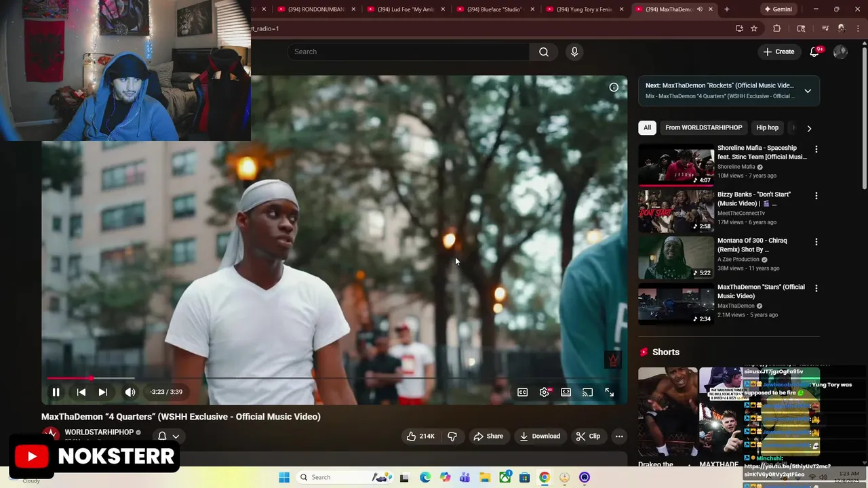Viewport: 868px width, 488px height.
Task: Mute the video volume
Action: (x=130, y=392)
